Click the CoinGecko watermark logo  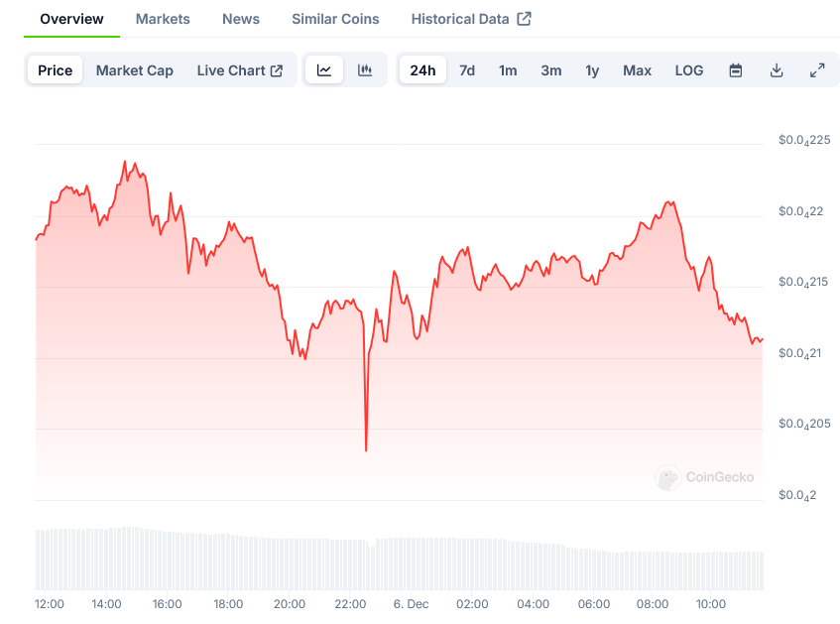[668, 478]
